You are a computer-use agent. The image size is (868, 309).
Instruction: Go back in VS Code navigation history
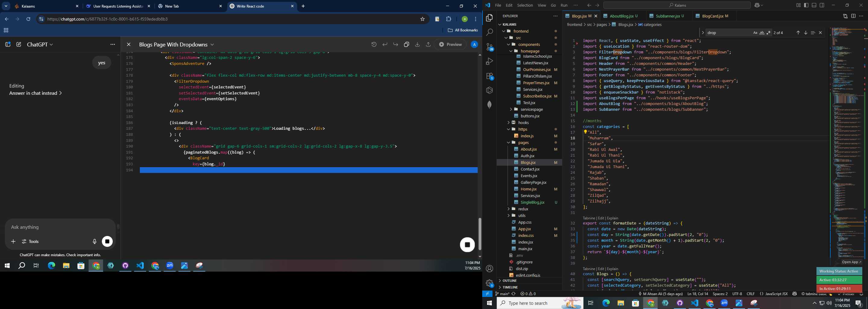[x=589, y=5]
